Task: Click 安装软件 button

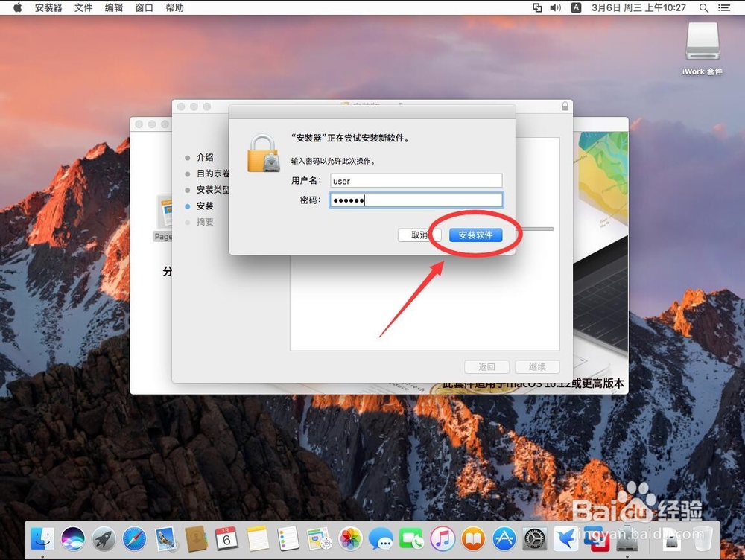Action: pos(475,235)
